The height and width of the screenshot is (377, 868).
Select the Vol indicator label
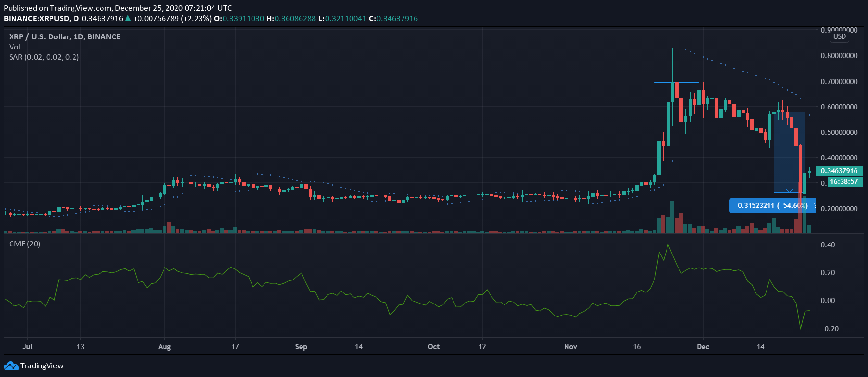[15, 47]
